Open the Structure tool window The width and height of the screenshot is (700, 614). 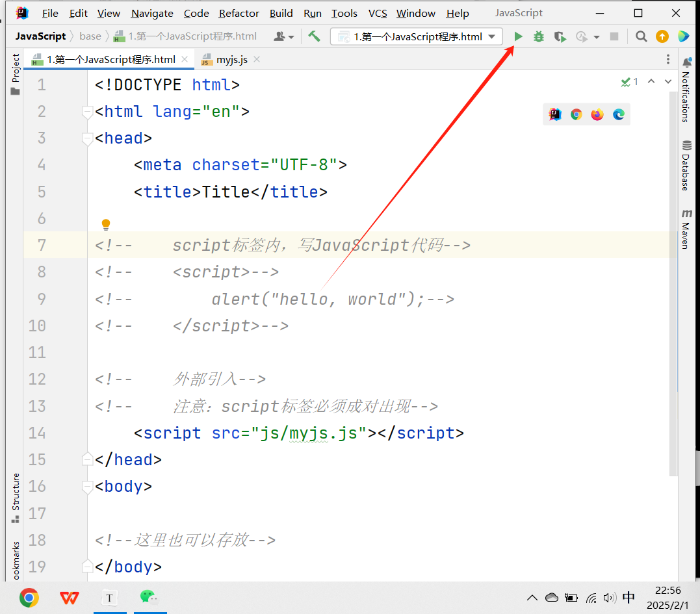click(x=16, y=498)
